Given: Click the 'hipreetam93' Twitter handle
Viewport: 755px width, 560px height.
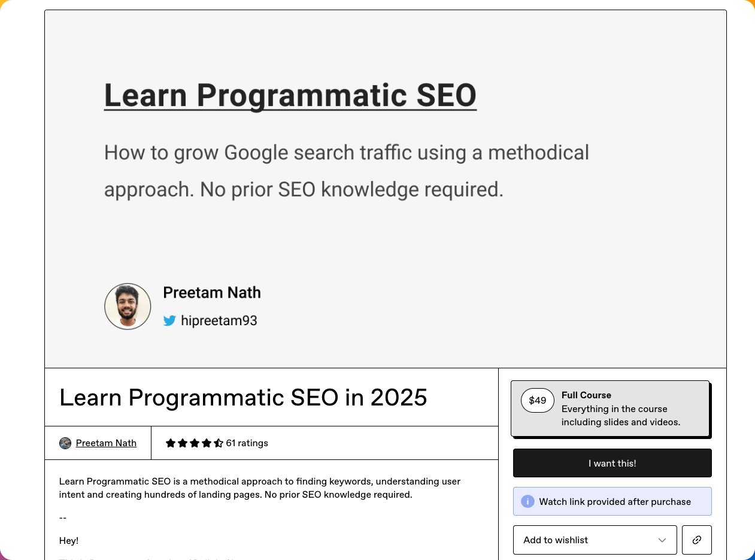Looking at the screenshot, I should (x=219, y=320).
